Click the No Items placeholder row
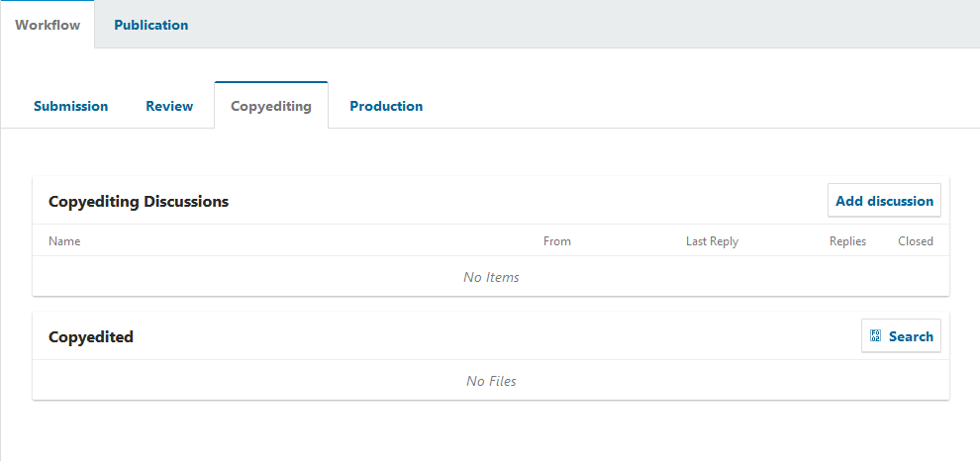 click(491, 277)
